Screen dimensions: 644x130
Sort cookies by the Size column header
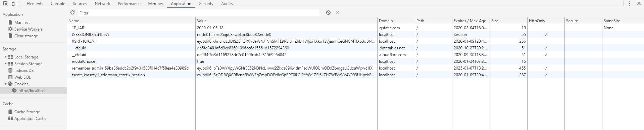coord(508,20)
